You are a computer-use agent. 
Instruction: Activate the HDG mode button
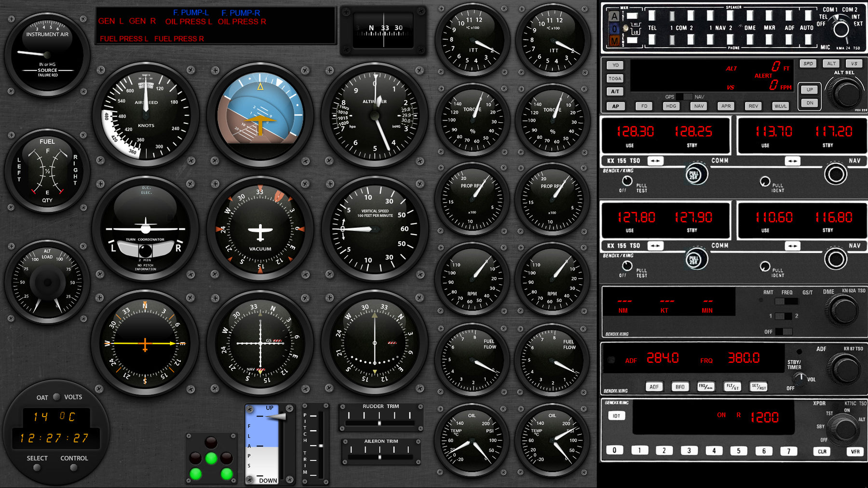pyautogui.click(x=671, y=106)
